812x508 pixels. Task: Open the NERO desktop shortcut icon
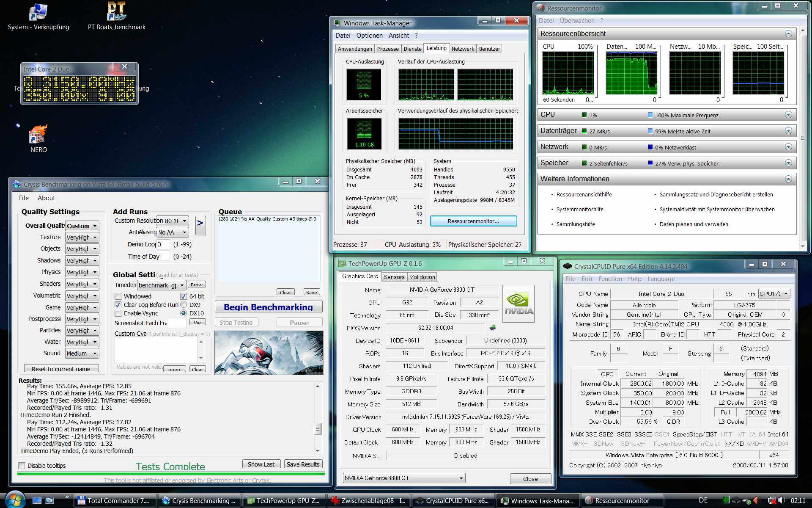[x=38, y=135]
